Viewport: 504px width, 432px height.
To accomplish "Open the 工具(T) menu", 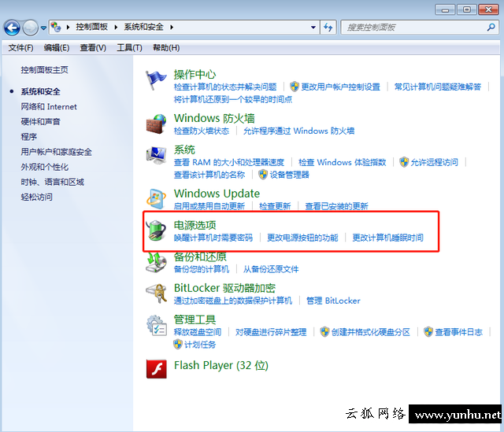I will click(x=129, y=48).
